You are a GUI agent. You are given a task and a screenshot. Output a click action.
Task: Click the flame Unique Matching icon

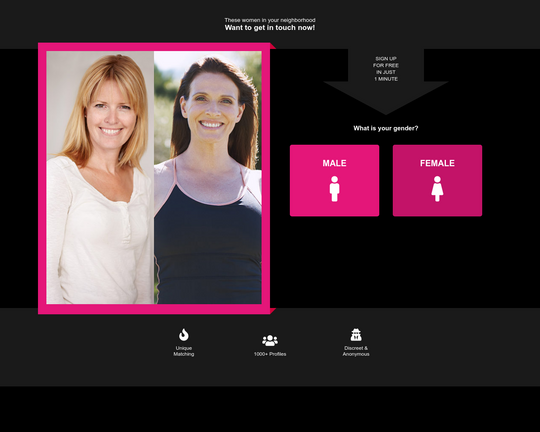tap(184, 335)
